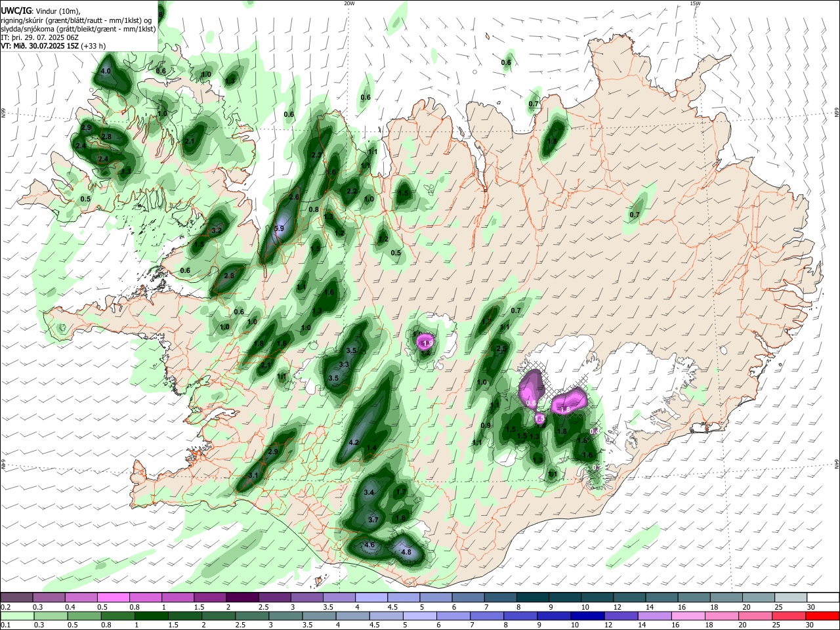Pick the navy blue rain swatch at 10
This screenshot has width=840, height=630.
click(x=586, y=616)
